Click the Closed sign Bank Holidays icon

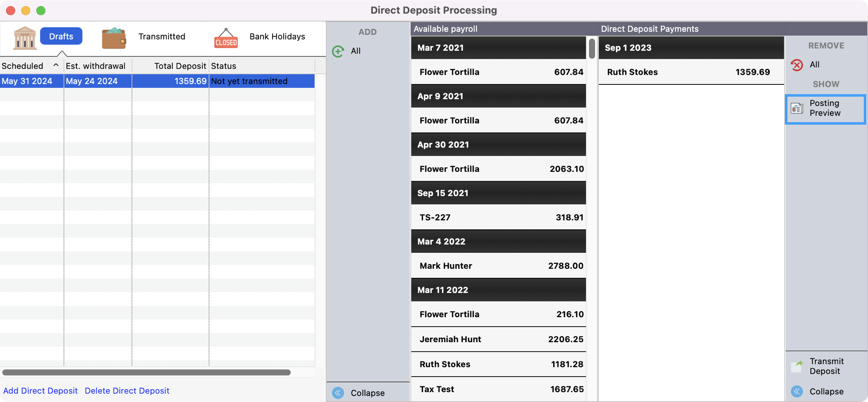pyautogui.click(x=226, y=38)
